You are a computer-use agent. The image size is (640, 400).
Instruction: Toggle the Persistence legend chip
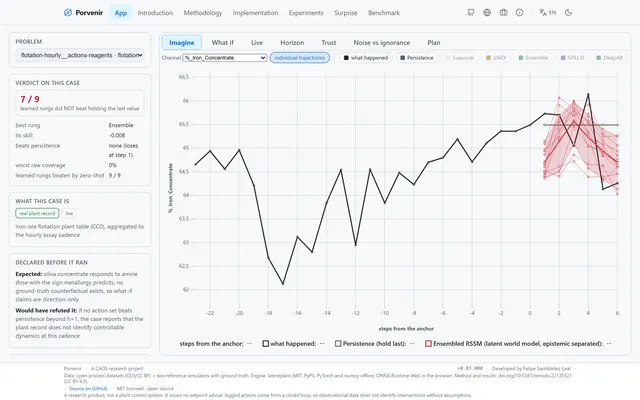[417, 58]
